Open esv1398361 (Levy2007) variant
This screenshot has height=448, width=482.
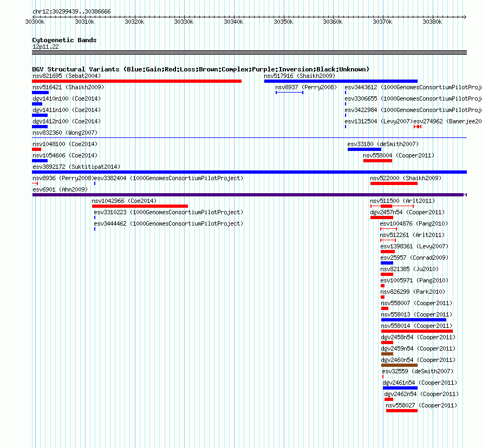(x=414, y=246)
